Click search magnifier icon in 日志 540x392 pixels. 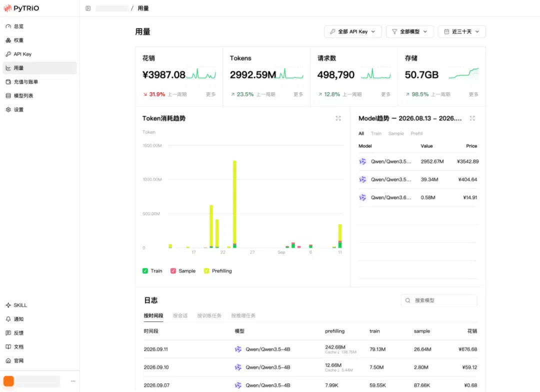tap(408, 300)
